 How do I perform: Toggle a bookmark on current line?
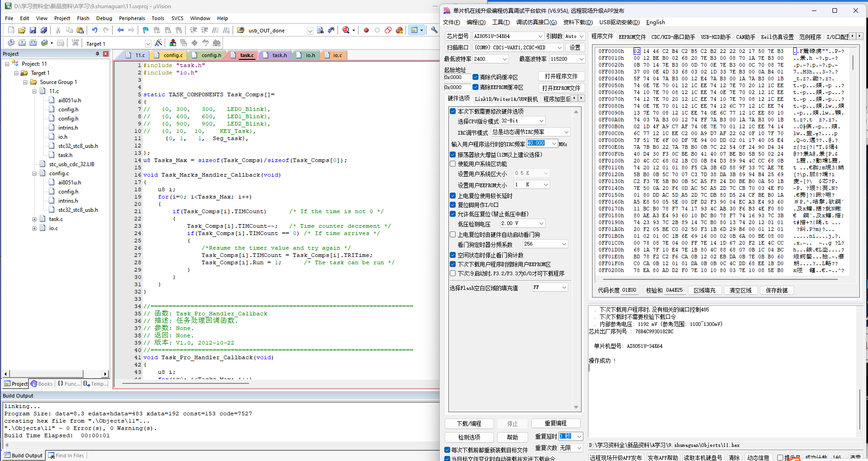click(x=146, y=30)
